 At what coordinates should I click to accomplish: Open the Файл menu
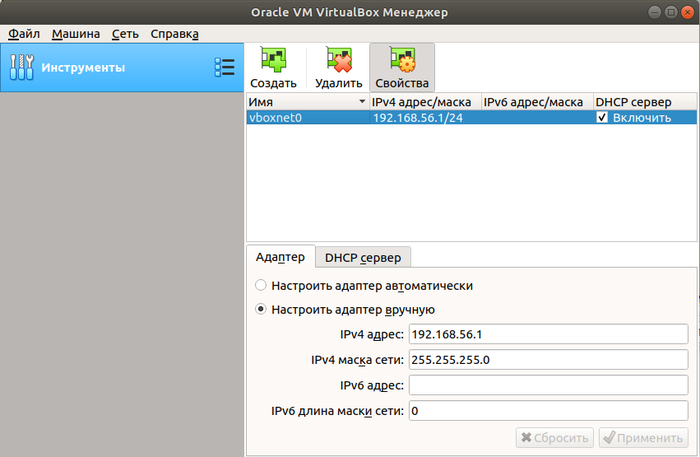22,33
